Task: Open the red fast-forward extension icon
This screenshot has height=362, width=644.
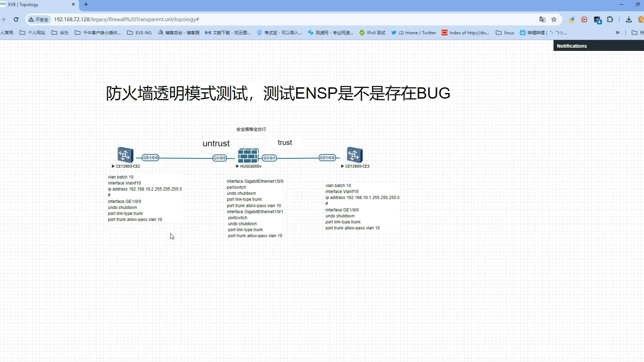Action: coord(584,19)
